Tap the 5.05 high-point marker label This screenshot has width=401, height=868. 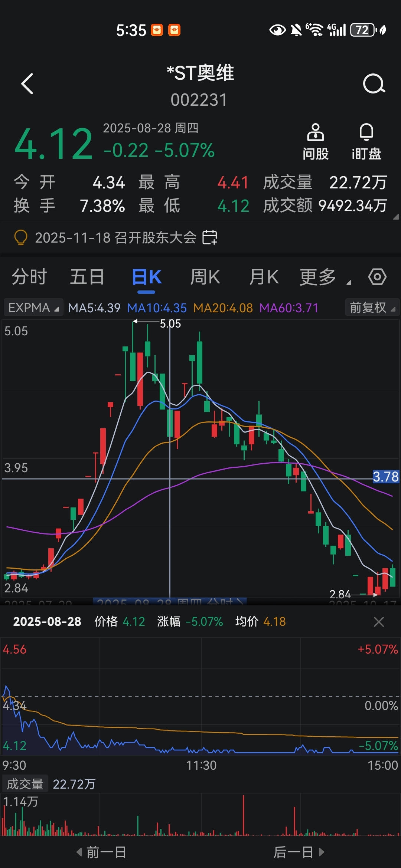pos(170,324)
